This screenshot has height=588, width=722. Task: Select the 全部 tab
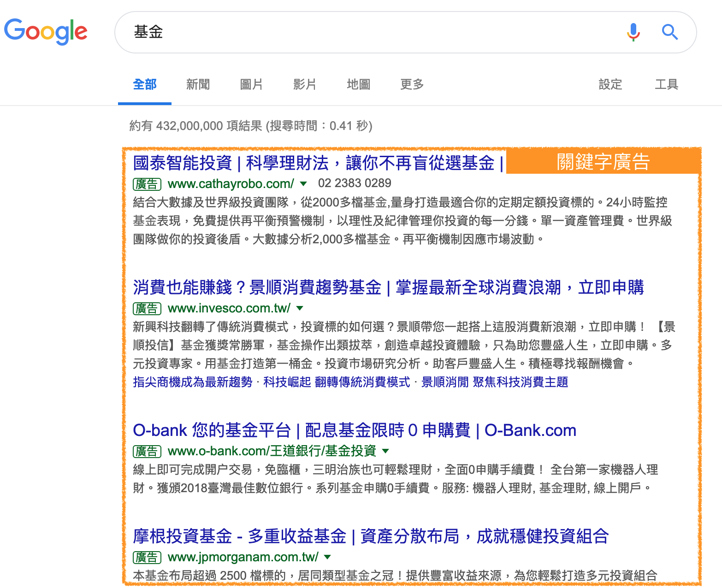pyautogui.click(x=144, y=84)
